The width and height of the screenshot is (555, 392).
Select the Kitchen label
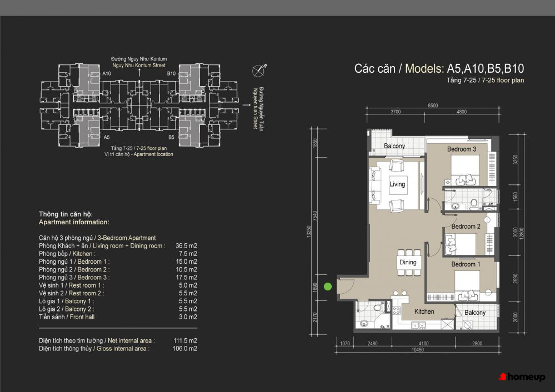pyautogui.click(x=424, y=311)
